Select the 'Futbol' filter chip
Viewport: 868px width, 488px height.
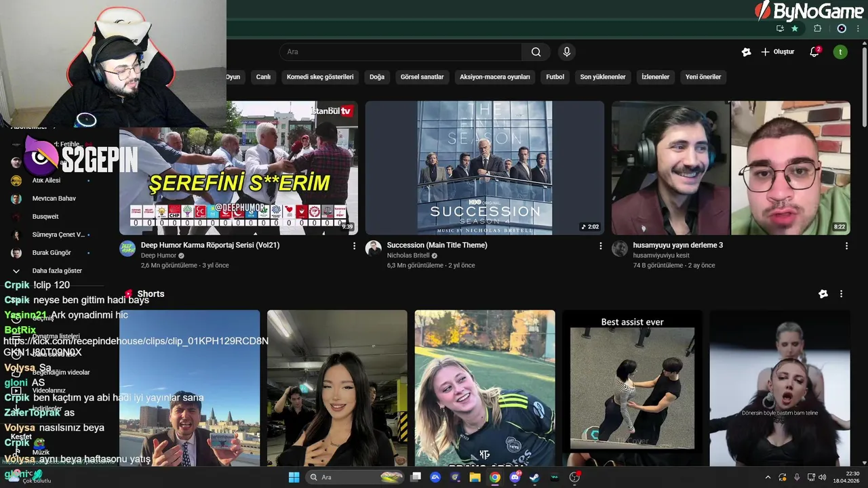555,77
